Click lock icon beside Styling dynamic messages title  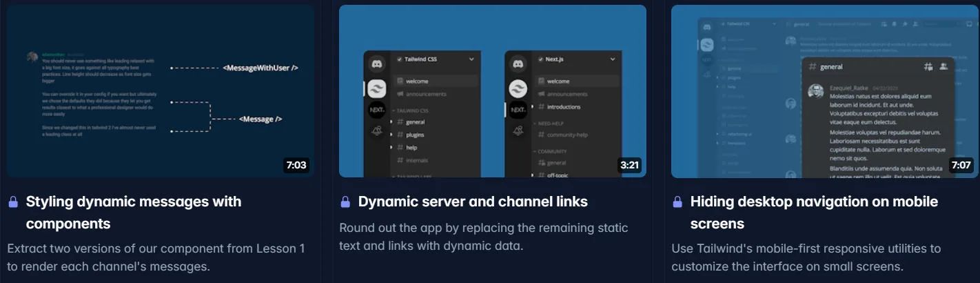coord(12,202)
